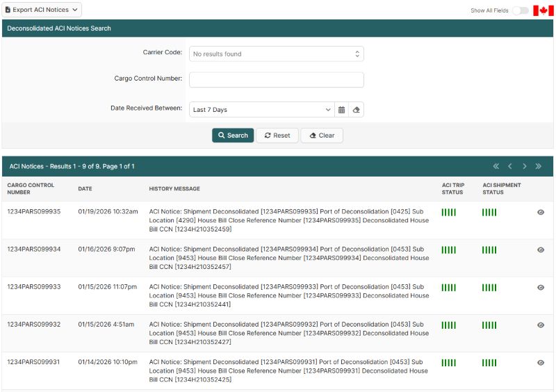
Task: Click the Date column header
Action: point(85,188)
